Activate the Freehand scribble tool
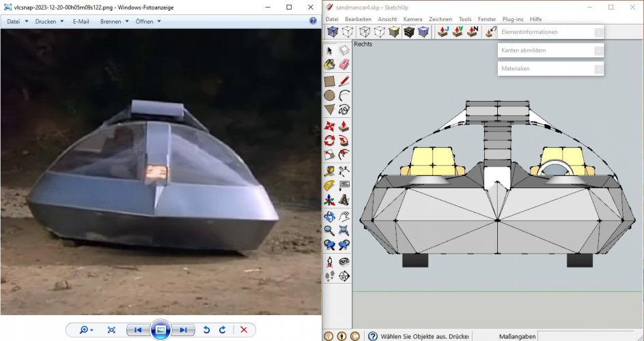Image resolution: width=644 pixels, height=341 pixels. [344, 110]
